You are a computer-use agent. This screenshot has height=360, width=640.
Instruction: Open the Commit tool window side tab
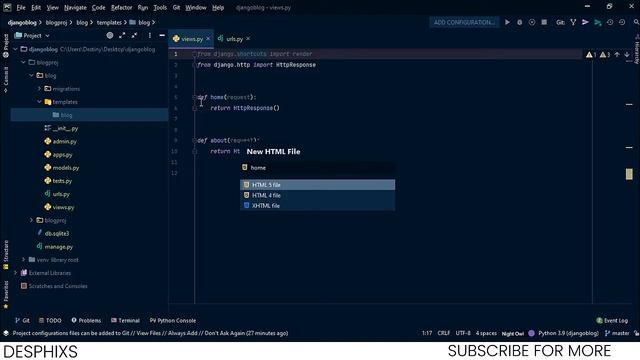(6, 80)
